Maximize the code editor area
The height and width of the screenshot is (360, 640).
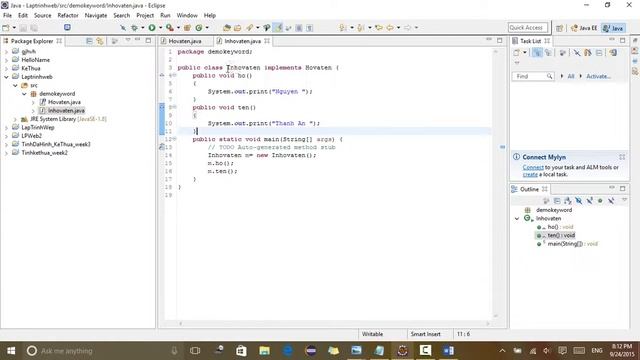pos(500,40)
